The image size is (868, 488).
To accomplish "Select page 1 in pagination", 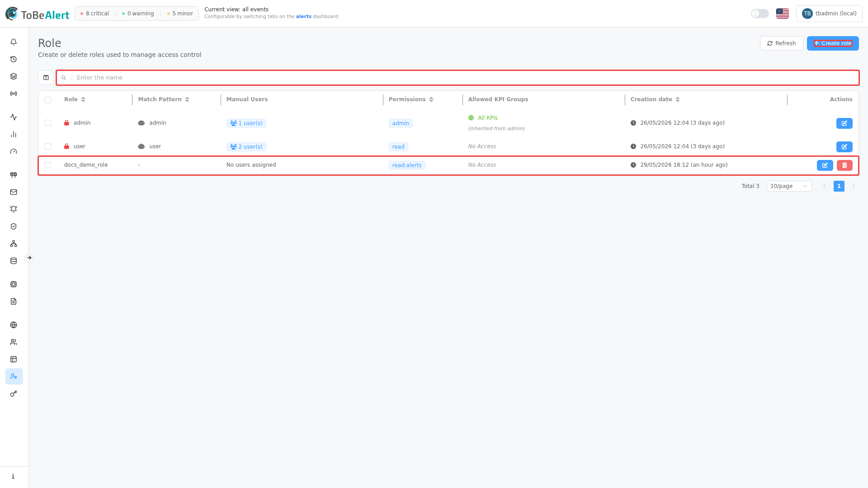I will click(839, 186).
